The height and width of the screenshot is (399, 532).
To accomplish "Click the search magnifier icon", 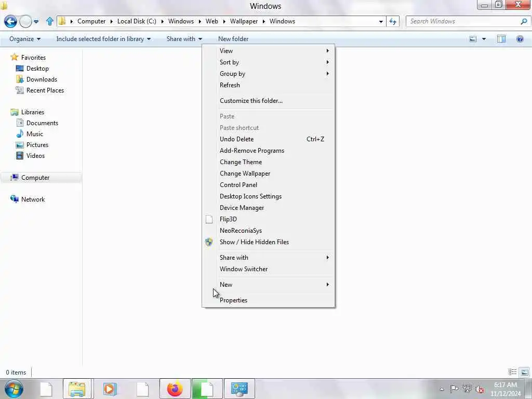I will [524, 21].
